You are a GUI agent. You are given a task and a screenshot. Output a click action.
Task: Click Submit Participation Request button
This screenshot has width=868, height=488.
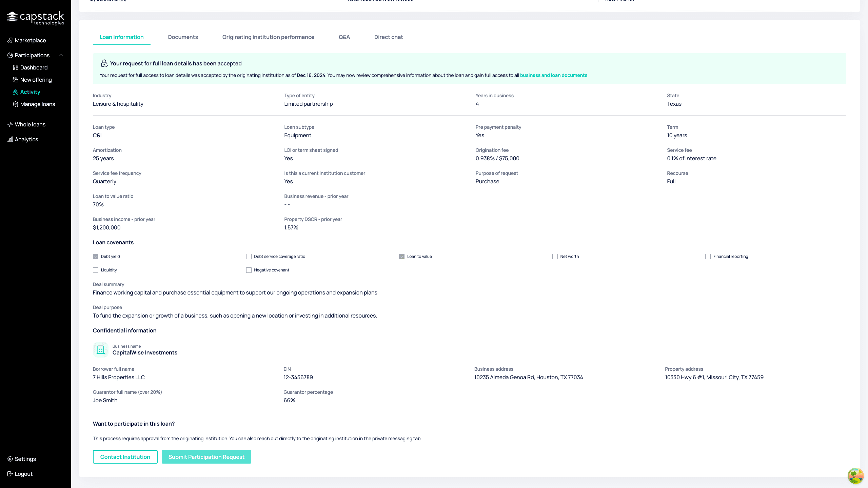coord(206,457)
